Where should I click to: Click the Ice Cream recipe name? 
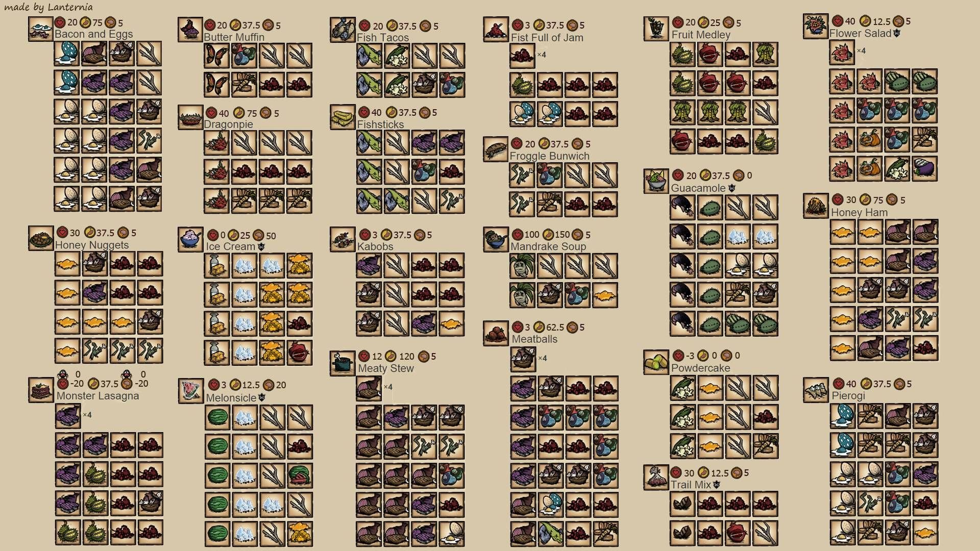point(230,246)
